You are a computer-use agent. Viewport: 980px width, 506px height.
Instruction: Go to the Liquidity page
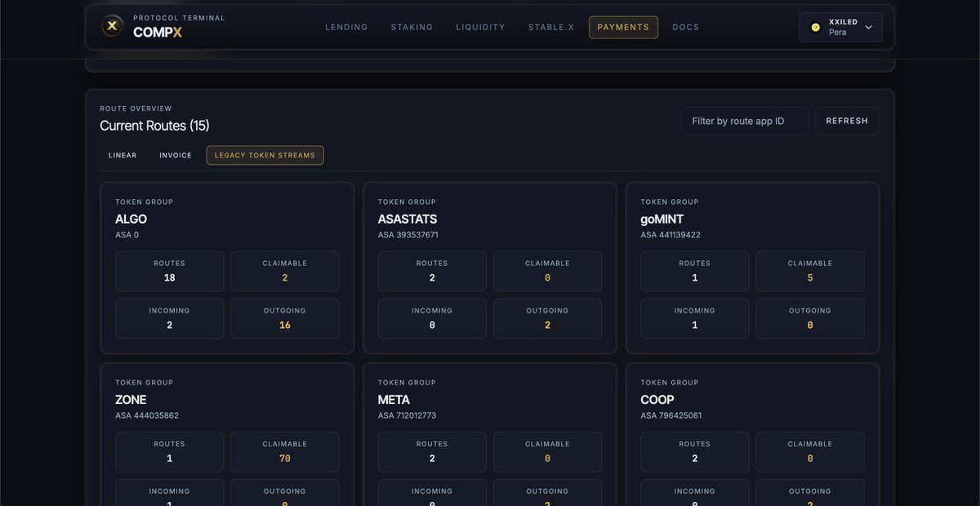[480, 27]
